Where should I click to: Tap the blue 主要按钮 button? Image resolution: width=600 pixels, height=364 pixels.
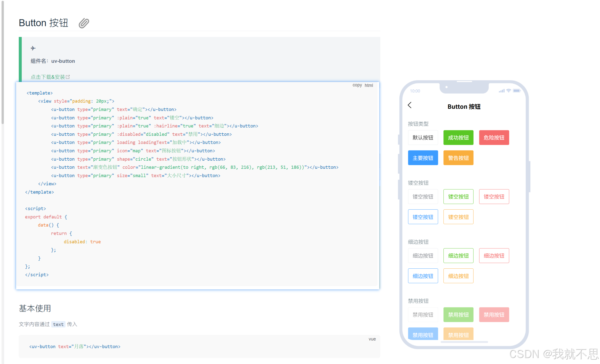pos(423,158)
